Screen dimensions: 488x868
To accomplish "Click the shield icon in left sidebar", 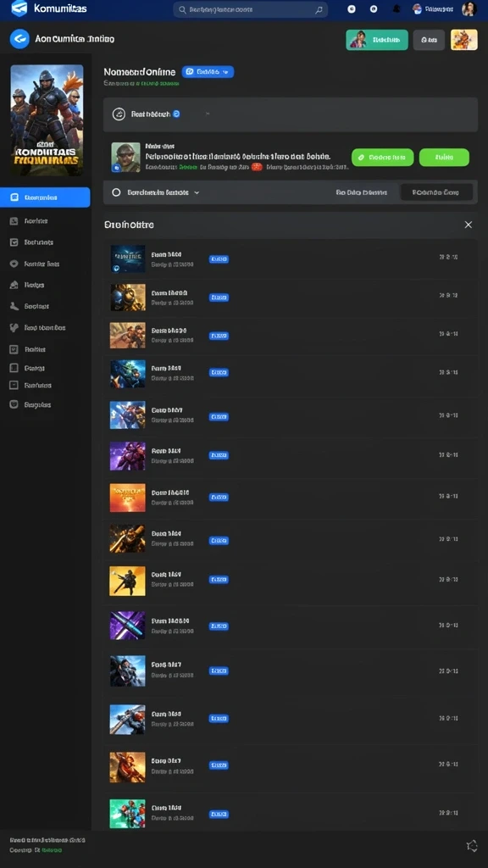I will [14, 404].
